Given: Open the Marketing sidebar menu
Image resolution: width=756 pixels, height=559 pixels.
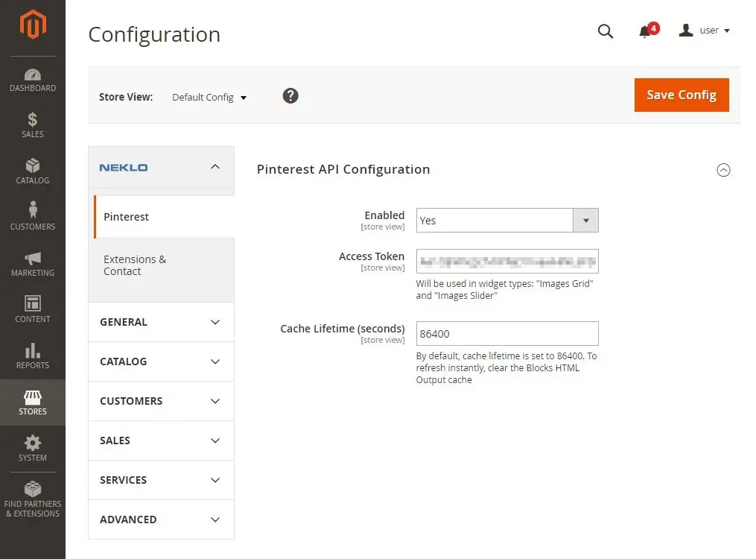Looking at the screenshot, I should (33, 264).
